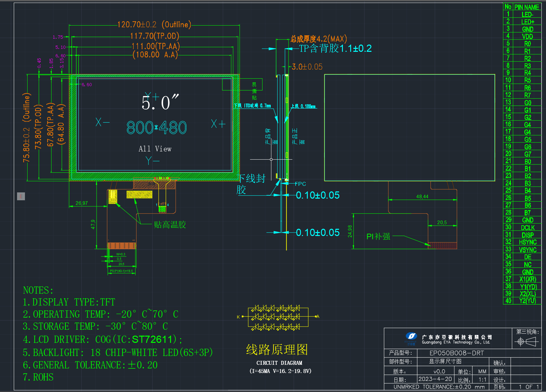Select the 24,98 vertical dimension

click(x=350, y=231)
